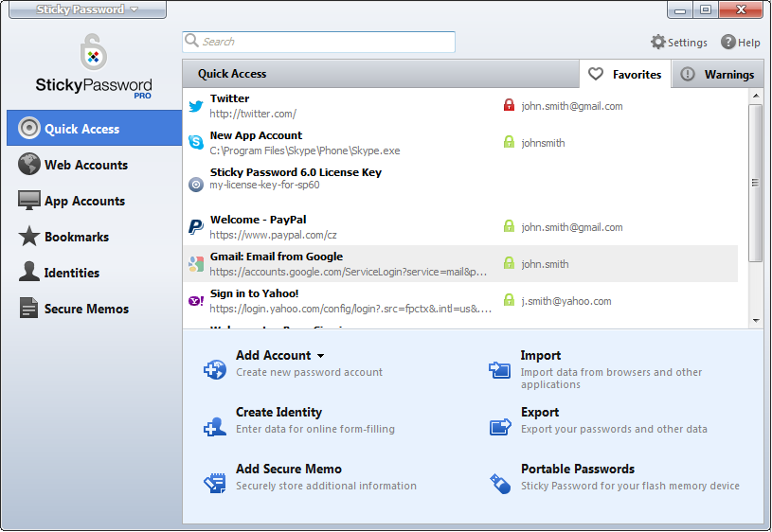Click inside the Search field
Image resolution: width=772 pixels, height=532 pixels.
tap(318, 42)
